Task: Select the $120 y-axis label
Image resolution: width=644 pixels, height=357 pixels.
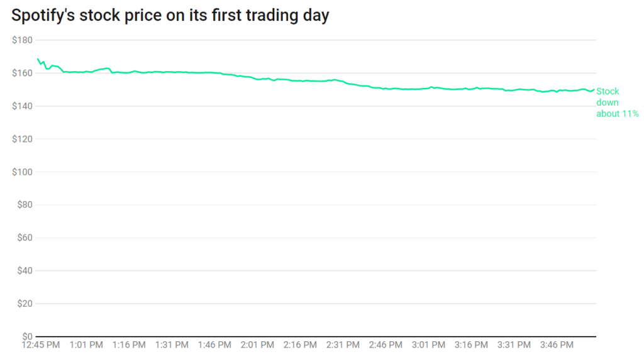Action: point(22,139)
